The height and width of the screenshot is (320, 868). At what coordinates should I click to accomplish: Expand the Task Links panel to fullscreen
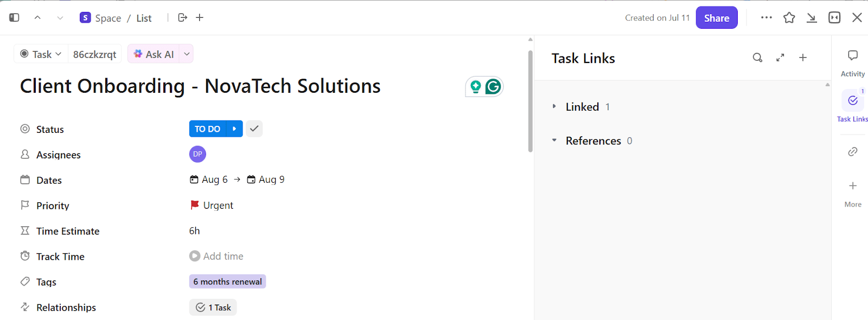point(780,58)
